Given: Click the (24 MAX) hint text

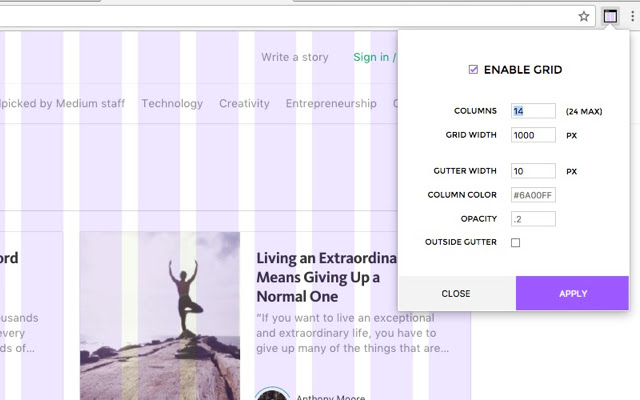Looking at the screenshot, I should click(x=584, y=111).
